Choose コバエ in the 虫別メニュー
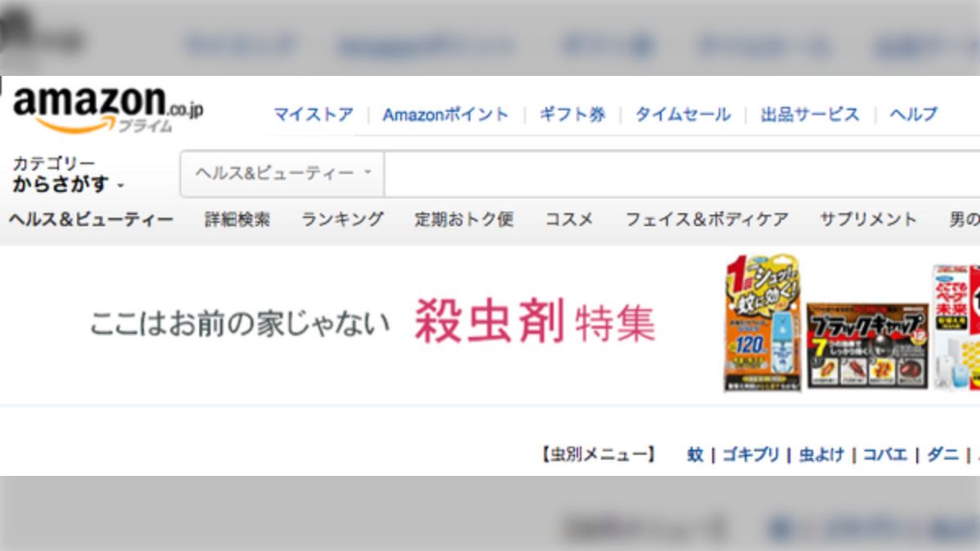This screenshot has height=551, width=980. point(884,455)
